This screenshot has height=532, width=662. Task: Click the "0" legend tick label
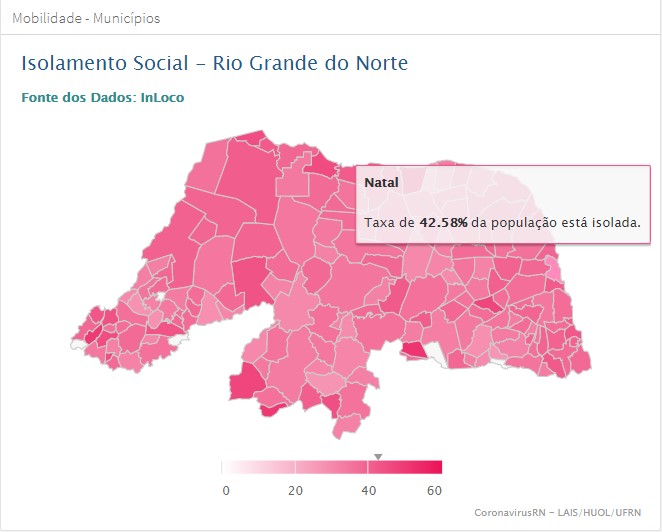tap(226, 490)
